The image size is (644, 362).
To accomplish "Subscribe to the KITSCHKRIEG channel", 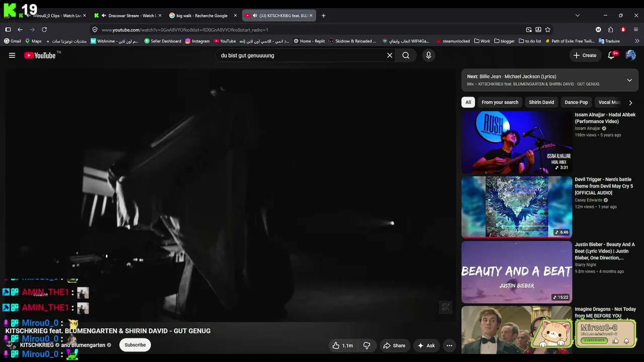I will [x=135, y=345].
